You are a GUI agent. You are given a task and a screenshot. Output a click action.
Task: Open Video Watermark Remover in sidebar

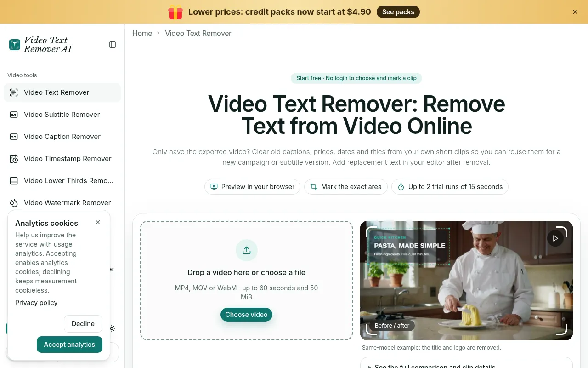(62, 203)
